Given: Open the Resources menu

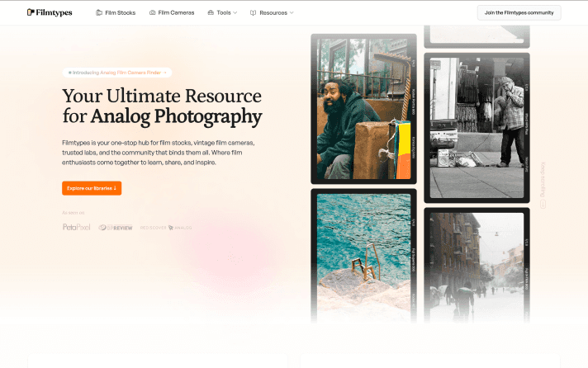Looking at the screenshot, I should [x=272, y=12].
